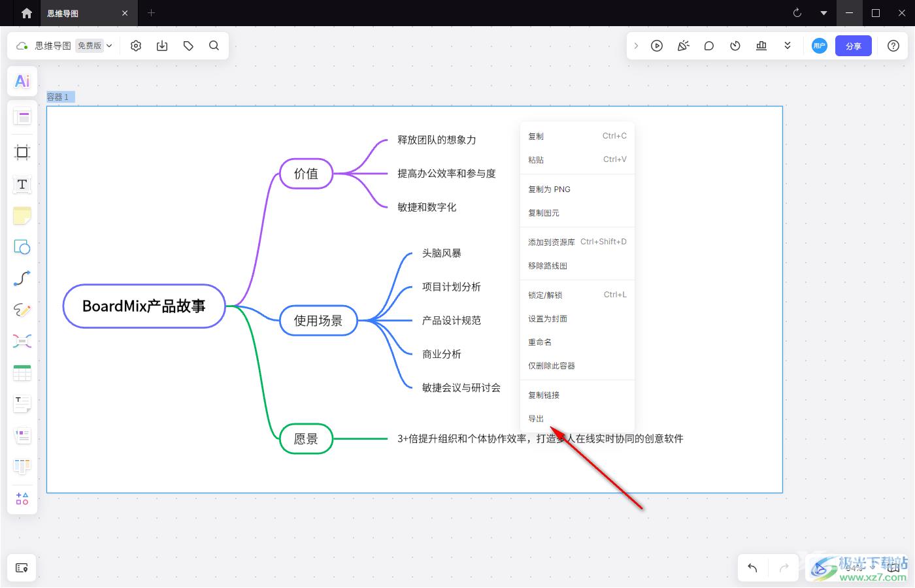Select the mind map tool

pyautogui.click(x=22, y=341)
